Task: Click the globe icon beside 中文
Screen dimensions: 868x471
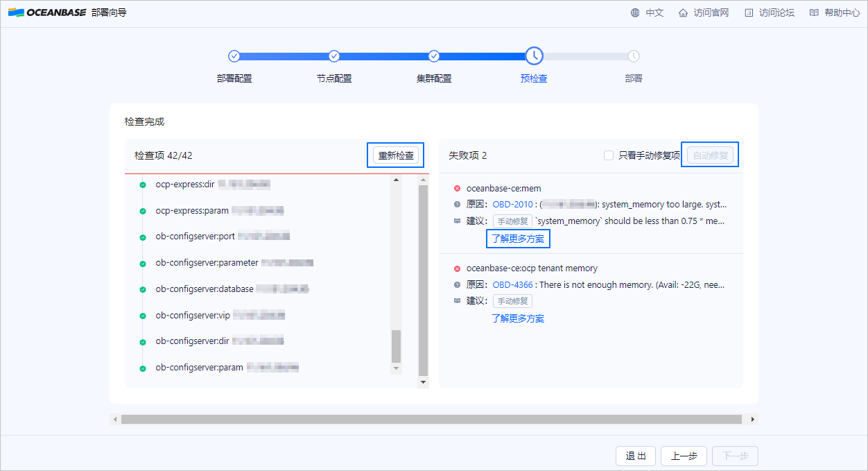Action: [634, 12]
